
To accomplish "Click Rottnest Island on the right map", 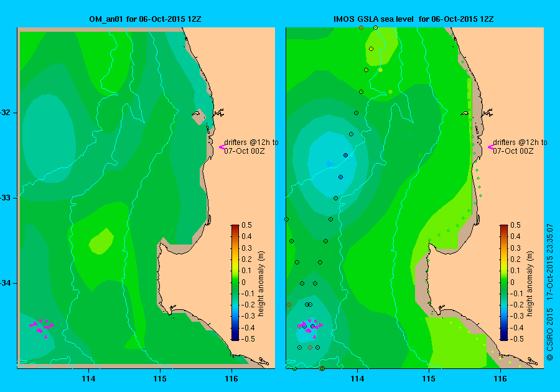I will 465,113.
